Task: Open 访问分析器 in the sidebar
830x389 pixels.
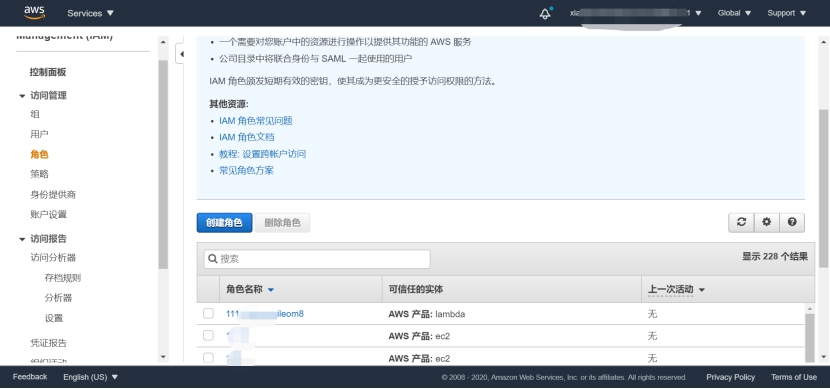Action: pyautogui.click(x=53, y=258)
